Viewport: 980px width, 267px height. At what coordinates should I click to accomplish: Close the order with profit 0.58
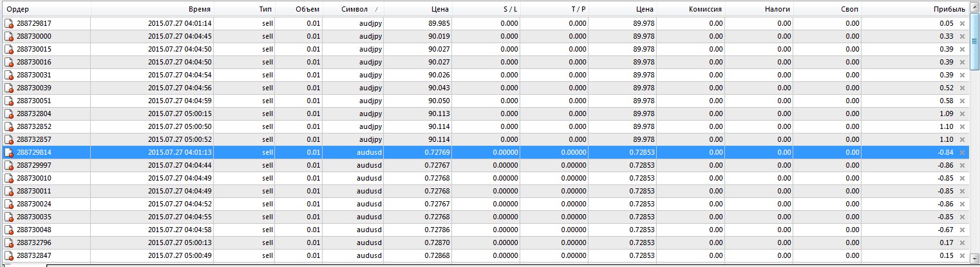962,101
